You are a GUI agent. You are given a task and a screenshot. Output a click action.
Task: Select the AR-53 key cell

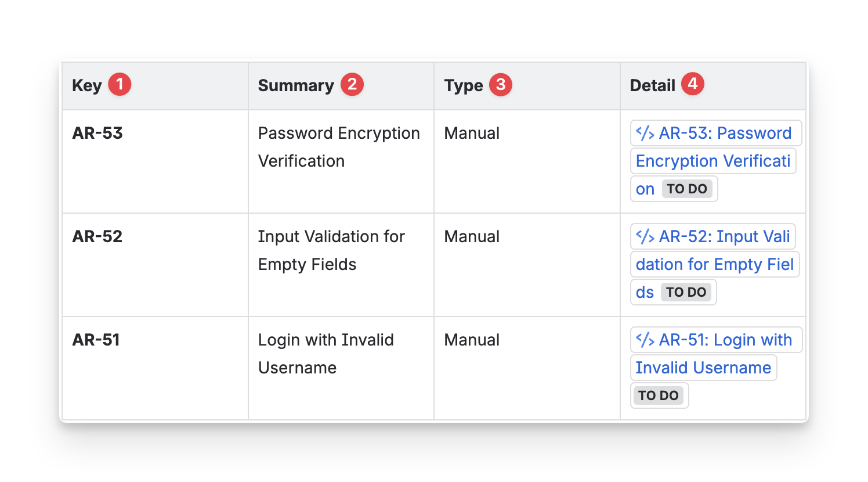point(97,133)
